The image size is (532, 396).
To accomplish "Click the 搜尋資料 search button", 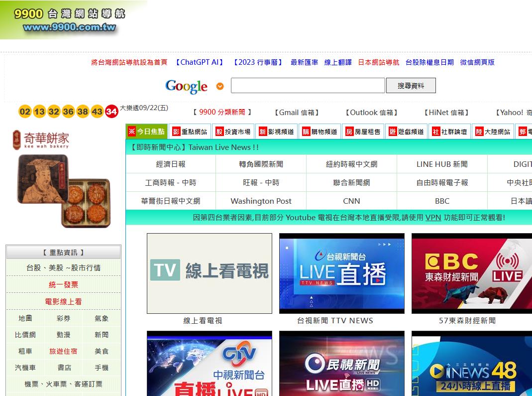I will [x=411, y=86].
